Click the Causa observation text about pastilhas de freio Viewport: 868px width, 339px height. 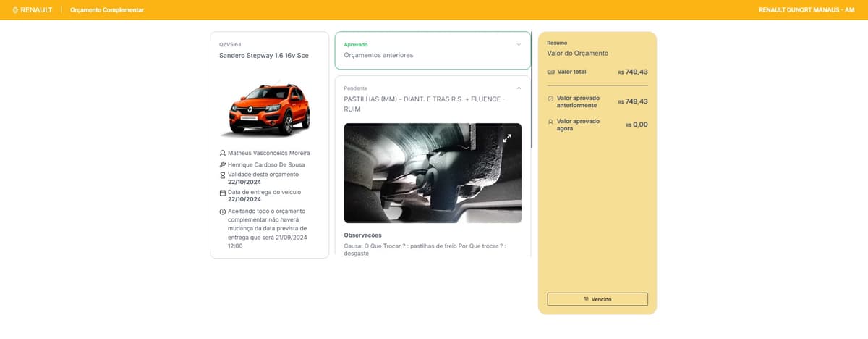(425, 250)
